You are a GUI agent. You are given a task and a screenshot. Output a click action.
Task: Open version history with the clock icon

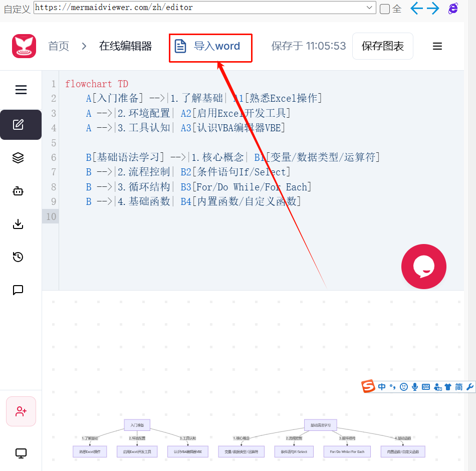click(18, 257)
